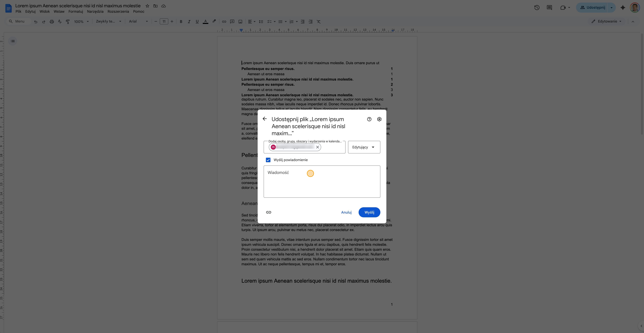Screen dimensions: 644x333
Task: Open the Arial font dropdown
Action: pos(138,22)
